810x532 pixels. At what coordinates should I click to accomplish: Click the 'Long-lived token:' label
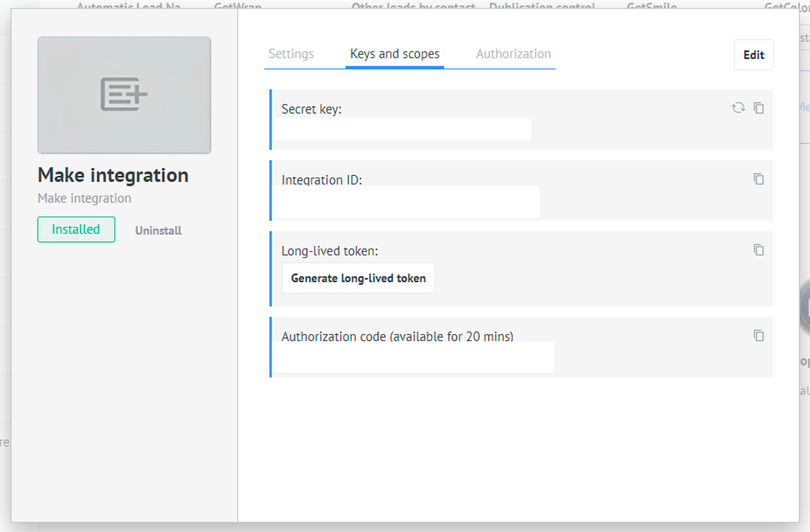pos(330,251)
